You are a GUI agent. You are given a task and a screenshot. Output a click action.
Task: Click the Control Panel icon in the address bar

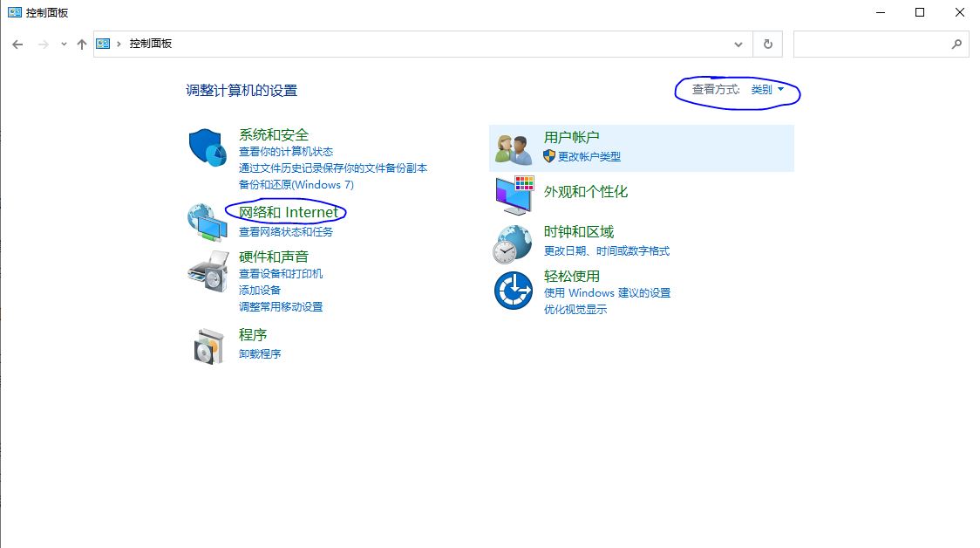click(x=103, y=43)
